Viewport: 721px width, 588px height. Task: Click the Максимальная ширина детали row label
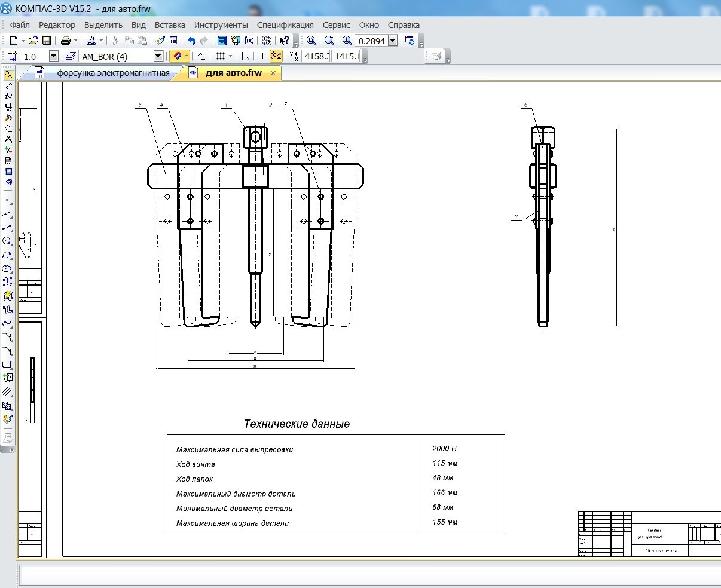tap(233, 523)
